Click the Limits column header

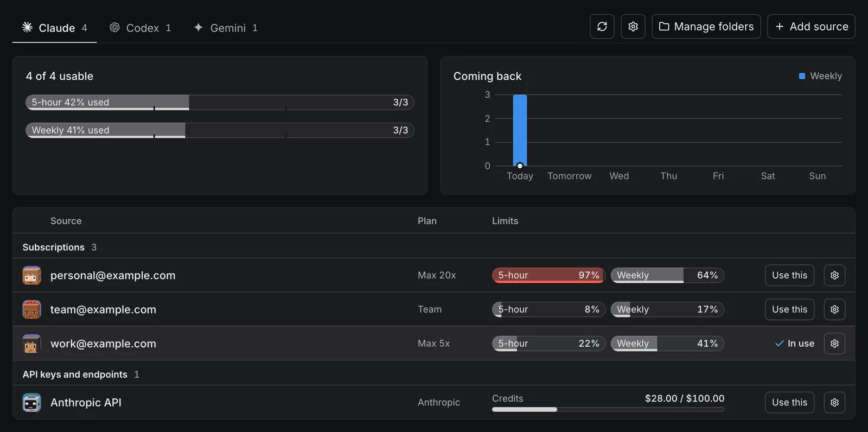[x=505, y=221]
